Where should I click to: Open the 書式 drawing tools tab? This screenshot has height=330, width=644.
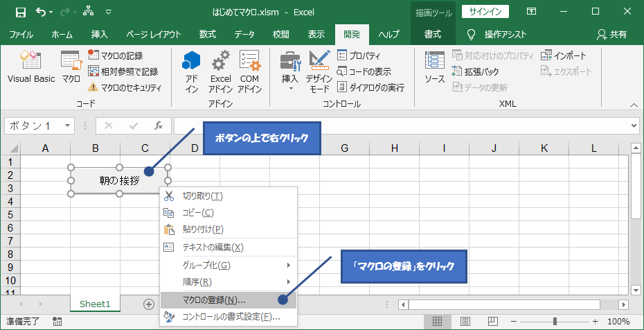pyautogui.click(x=433, y=35)
